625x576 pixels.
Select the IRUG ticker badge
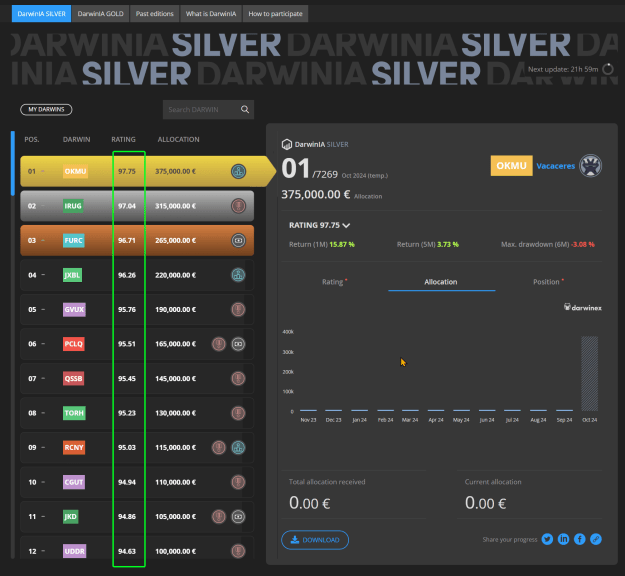tap(73, 206)
